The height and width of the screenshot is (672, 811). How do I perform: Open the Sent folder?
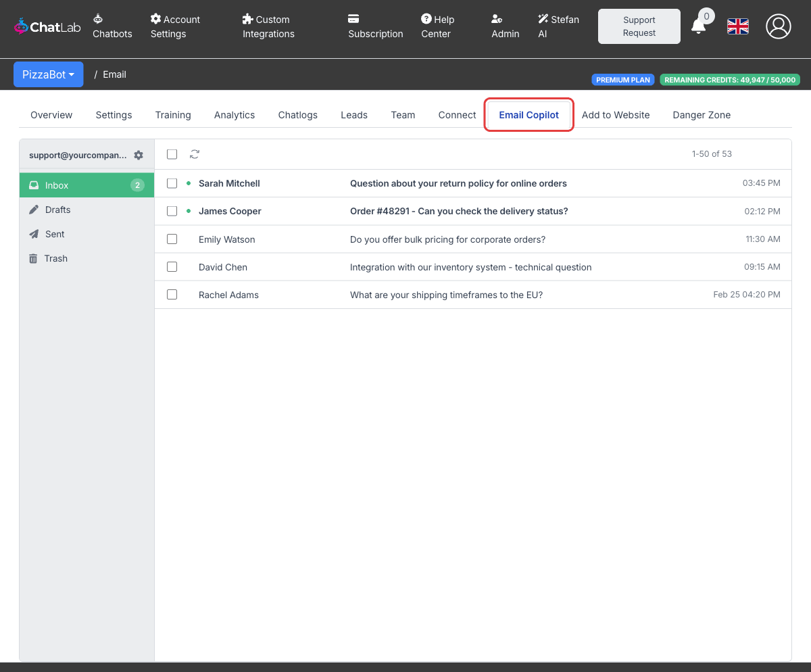(x=54, y=234)
